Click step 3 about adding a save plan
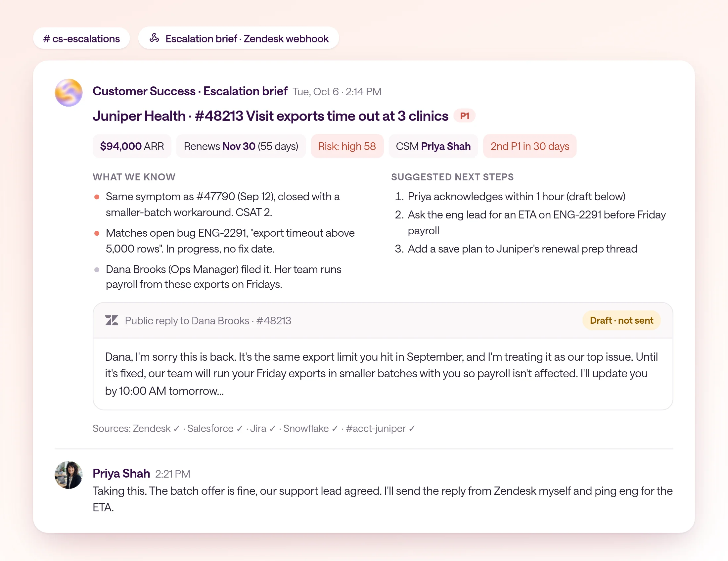The height and width of the screenshot is (561, 728). tap(516, 249)
